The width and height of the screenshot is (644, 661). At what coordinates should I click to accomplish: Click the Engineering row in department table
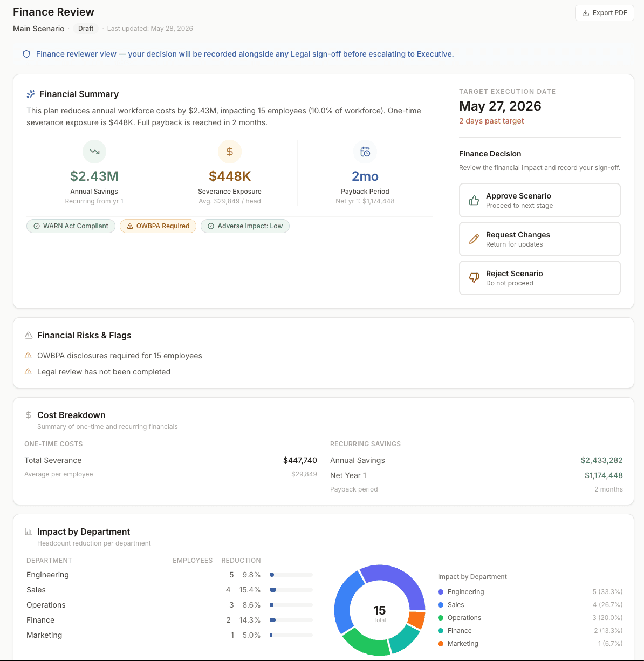point(169,575)
